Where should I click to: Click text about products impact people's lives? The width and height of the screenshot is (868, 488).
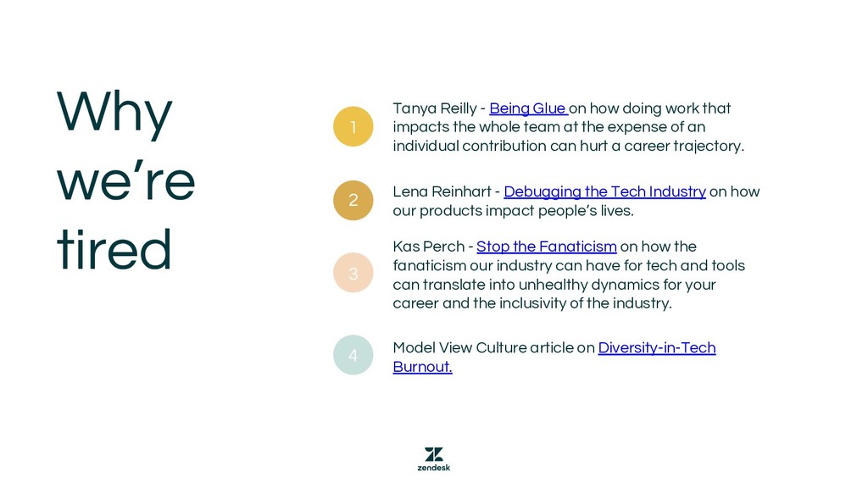[513, 210]
